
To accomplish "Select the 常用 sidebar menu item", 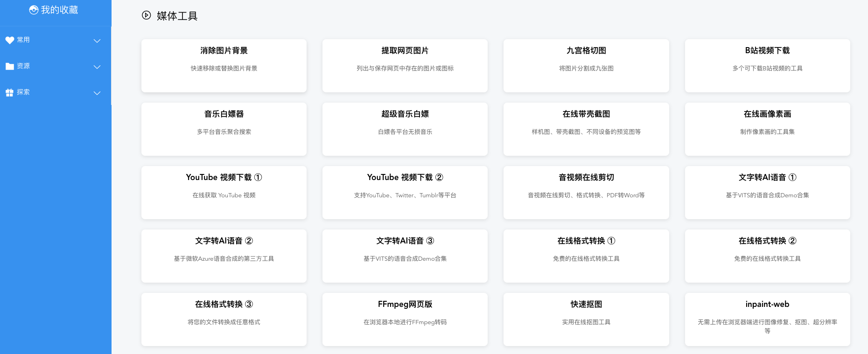I will tap(23, 40).
